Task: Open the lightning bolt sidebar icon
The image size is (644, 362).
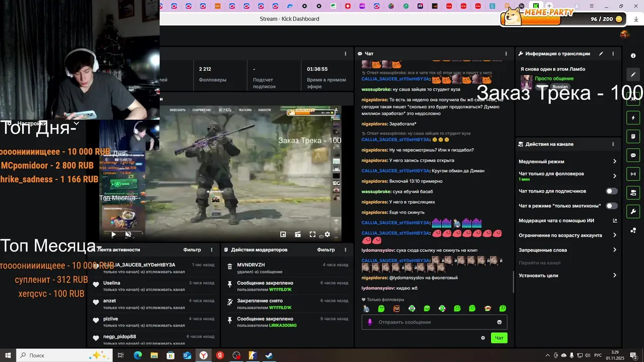Action: click(633, 118)
